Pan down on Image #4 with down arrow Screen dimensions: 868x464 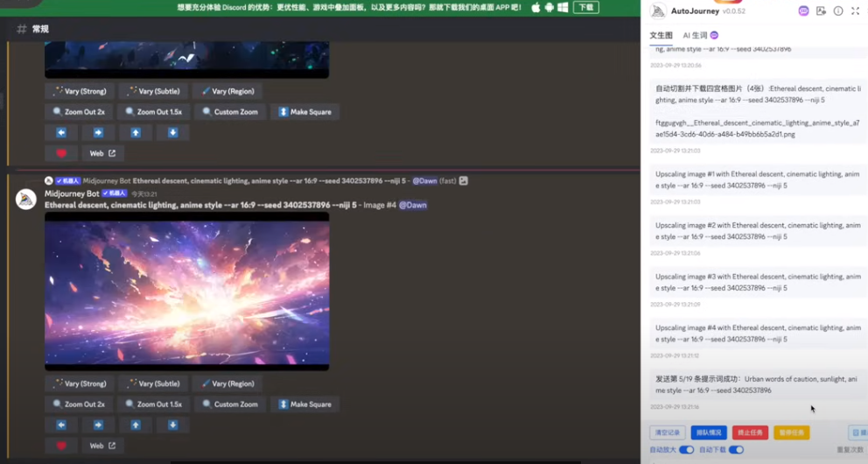[x=172, y=425]
